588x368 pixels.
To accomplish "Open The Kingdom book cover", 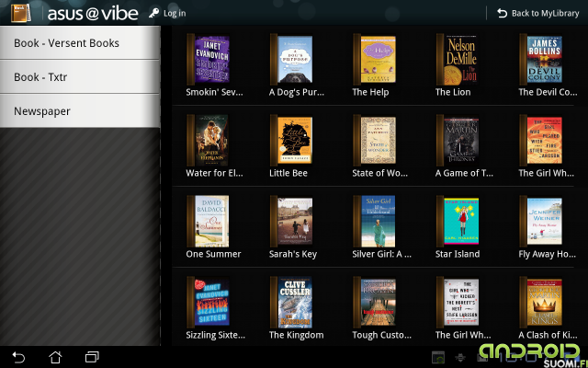I will coord(291,303).
